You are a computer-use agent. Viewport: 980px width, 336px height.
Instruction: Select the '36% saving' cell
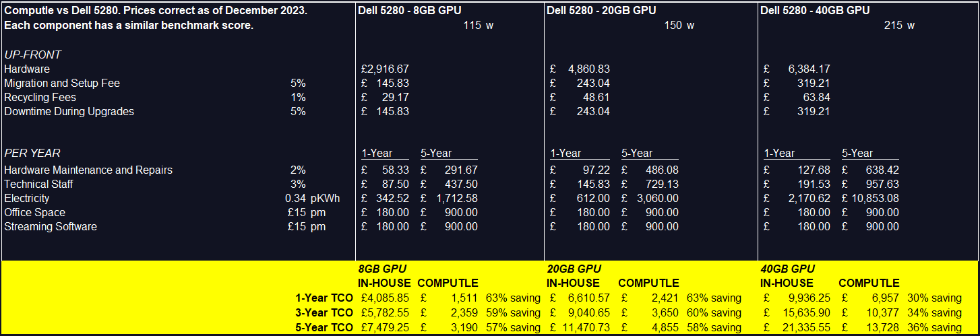pyautogui.click(x=933, y=327)
